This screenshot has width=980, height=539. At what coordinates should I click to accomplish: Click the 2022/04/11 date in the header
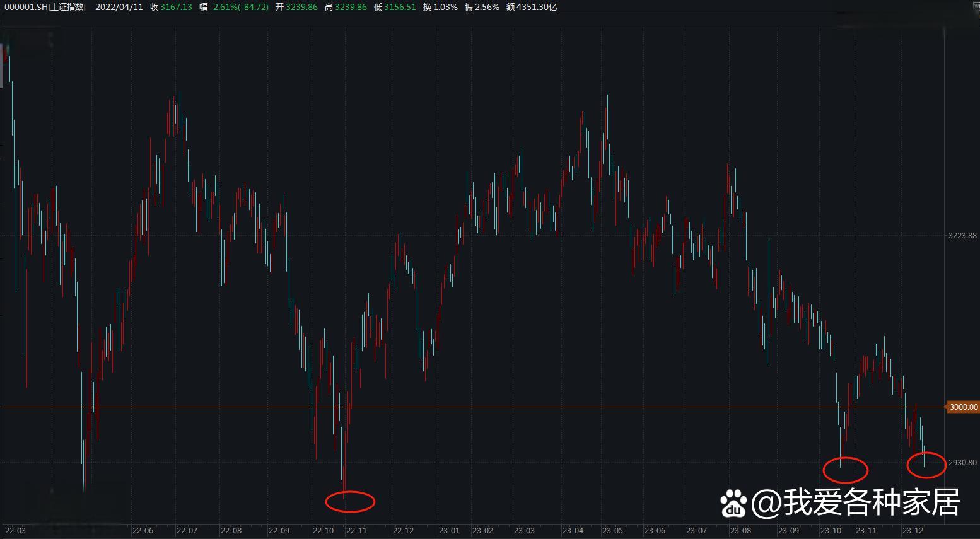pyautogui.click(x=119, y=7)
